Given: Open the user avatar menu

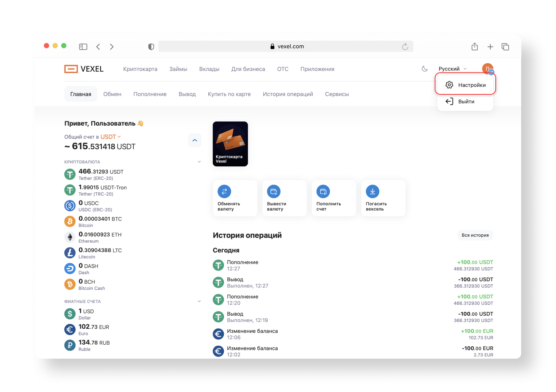Looking at the screenshot, I should (488, 69).
